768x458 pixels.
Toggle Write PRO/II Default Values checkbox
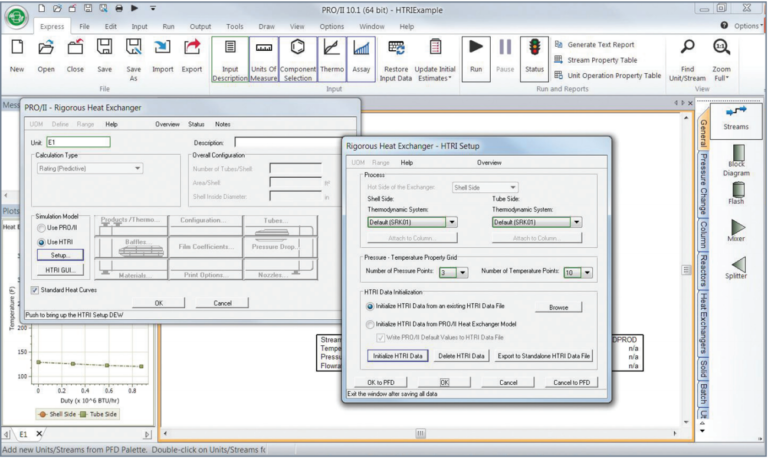pyautogui.click(x=380, y=337)
